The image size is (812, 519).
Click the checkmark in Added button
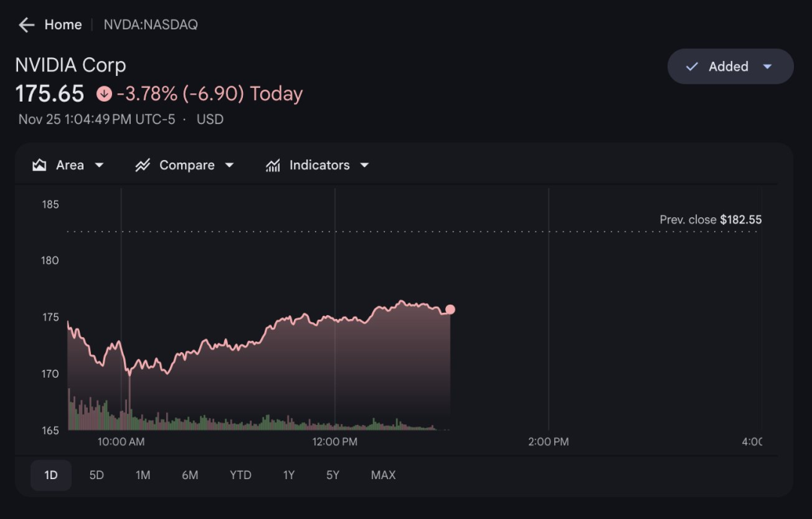[x=692, y=67]
